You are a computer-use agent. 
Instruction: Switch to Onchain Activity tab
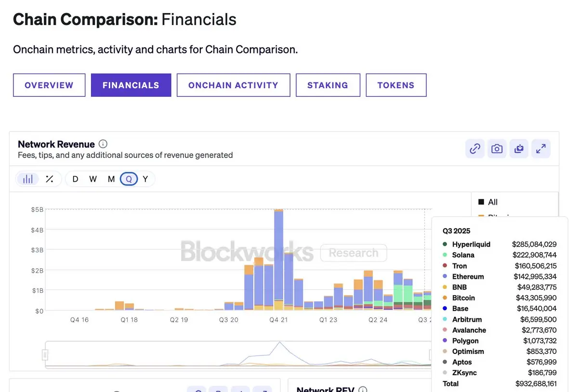pos(233,85)
